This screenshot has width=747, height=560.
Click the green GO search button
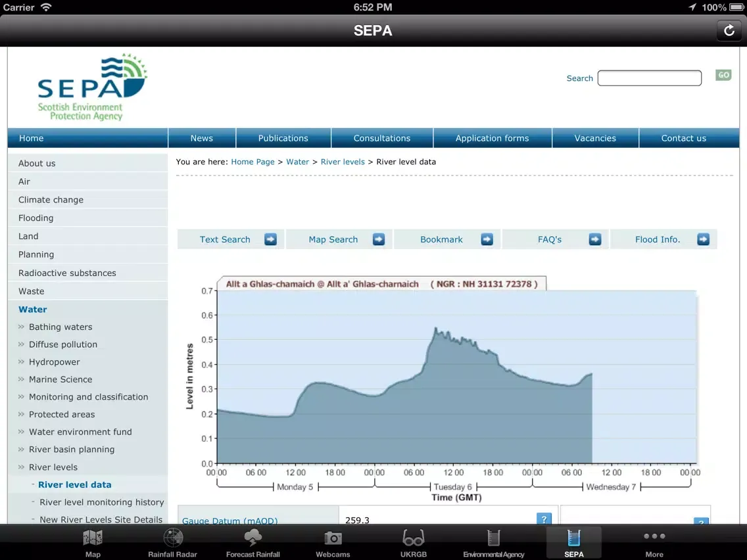pos(723,75)
